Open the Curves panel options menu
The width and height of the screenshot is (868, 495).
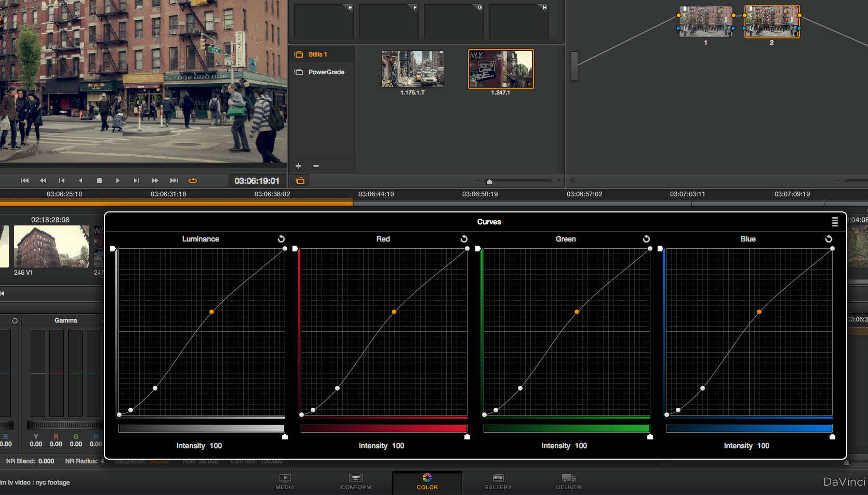835,222
